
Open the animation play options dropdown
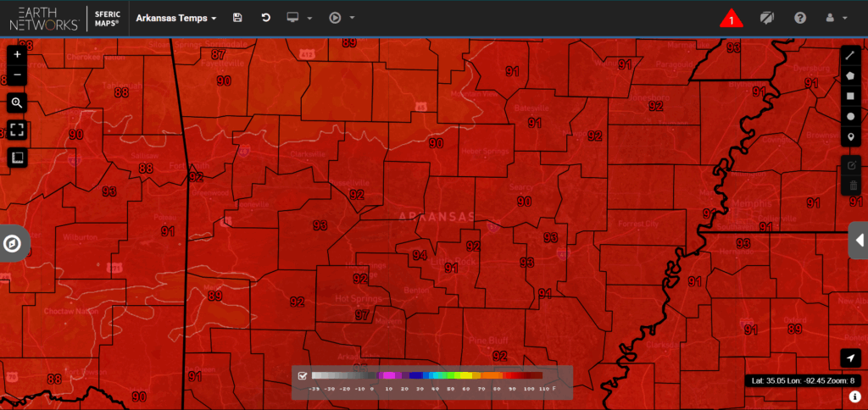[x=342, y=18]
